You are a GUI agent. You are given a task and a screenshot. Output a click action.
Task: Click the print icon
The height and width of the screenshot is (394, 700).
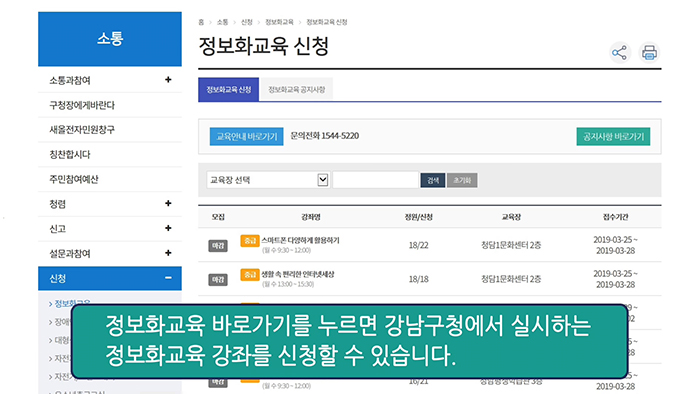[x=649, y=53]
